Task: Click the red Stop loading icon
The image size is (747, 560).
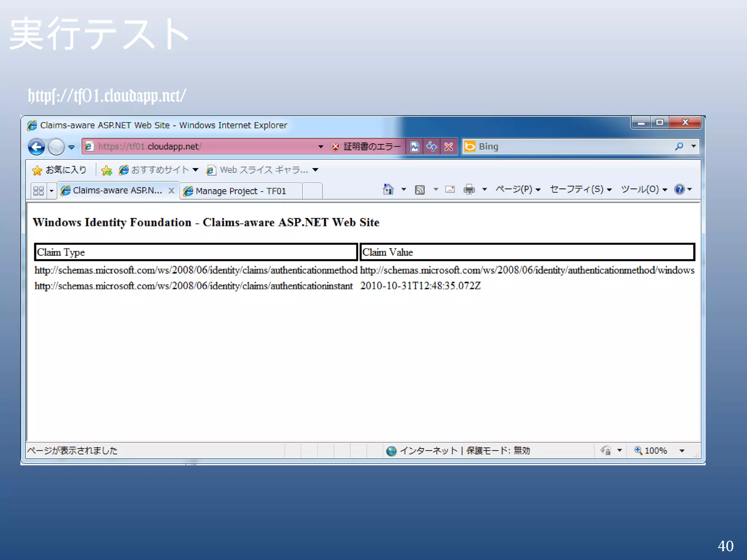Action: tap(449, 147)
